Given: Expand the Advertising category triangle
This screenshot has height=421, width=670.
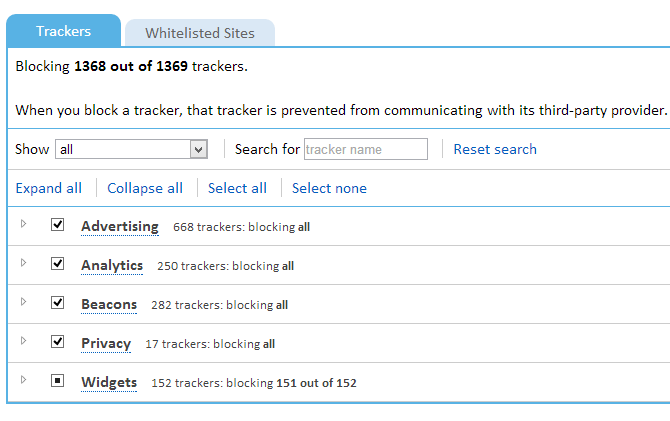Looking at the screenshot, I should point(23,224).
